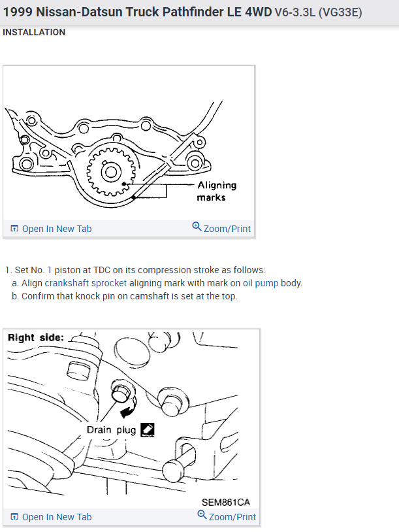399x532 pixels.
Task: Select Zoom/Print text for drain plug image
Action: 232,517
